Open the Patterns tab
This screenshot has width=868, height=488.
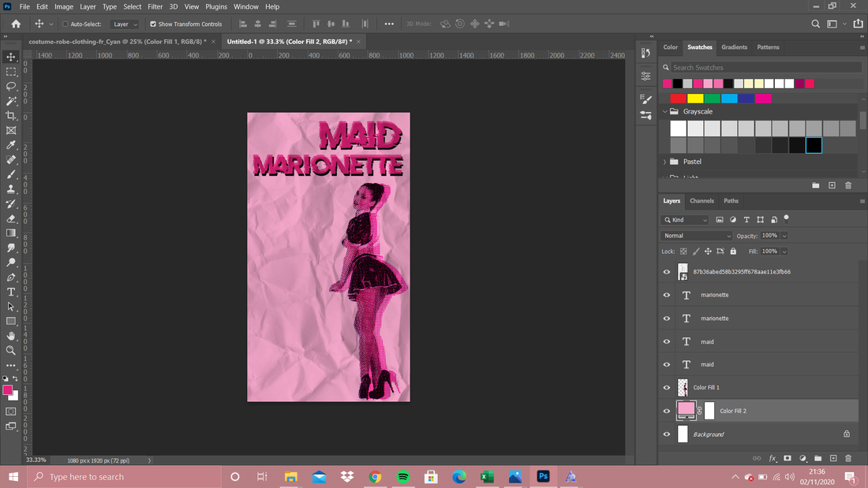click(768, 47)
